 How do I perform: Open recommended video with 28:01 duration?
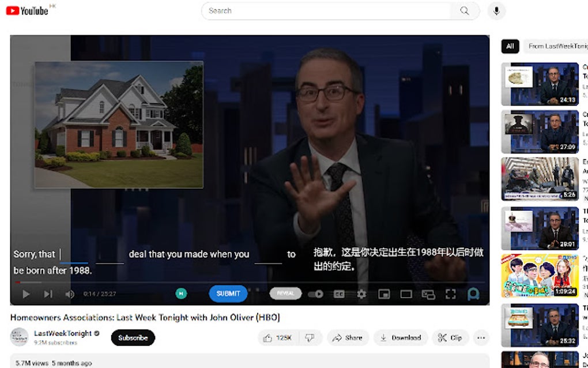click(x=540, y=228)
